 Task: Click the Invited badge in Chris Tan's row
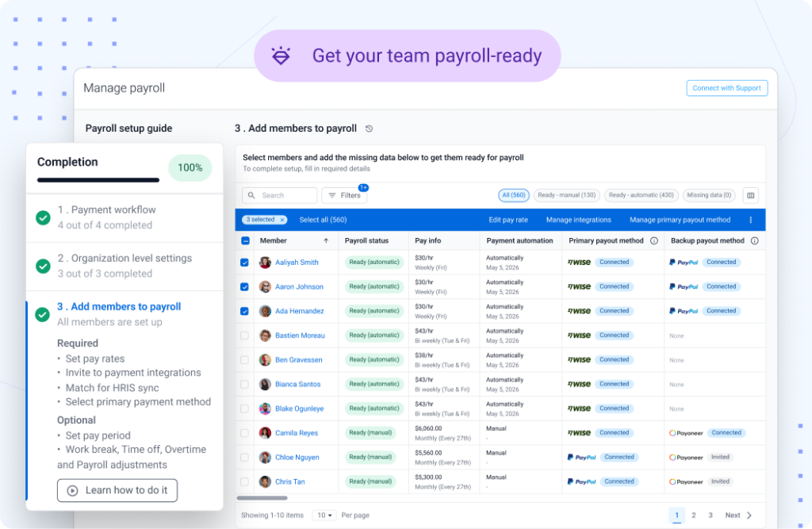coord(720,481)
